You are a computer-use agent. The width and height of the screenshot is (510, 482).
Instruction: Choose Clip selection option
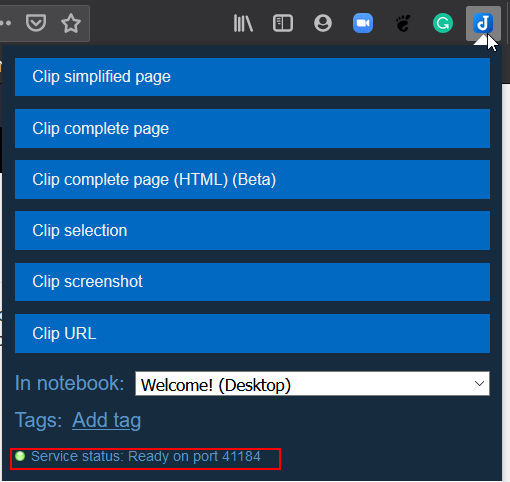pyautogui.click(x=252, y=231)
